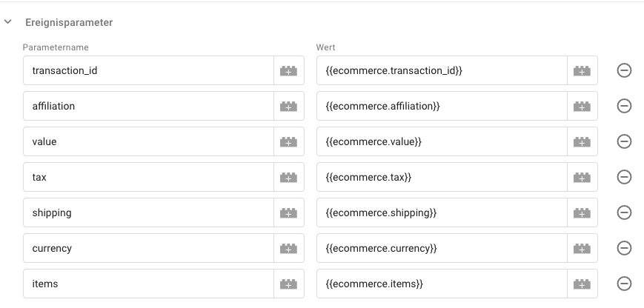Open variable picker for ecommerce.items value

[582, 284]
